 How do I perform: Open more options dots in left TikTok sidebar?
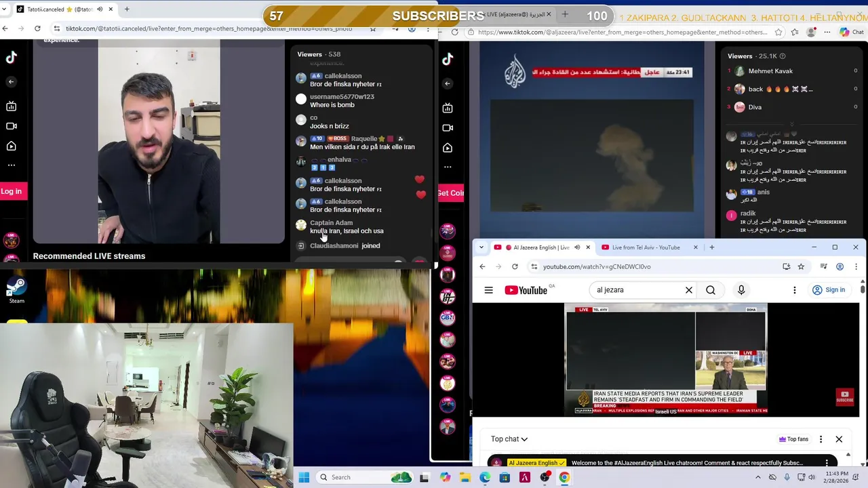(11, 165)
